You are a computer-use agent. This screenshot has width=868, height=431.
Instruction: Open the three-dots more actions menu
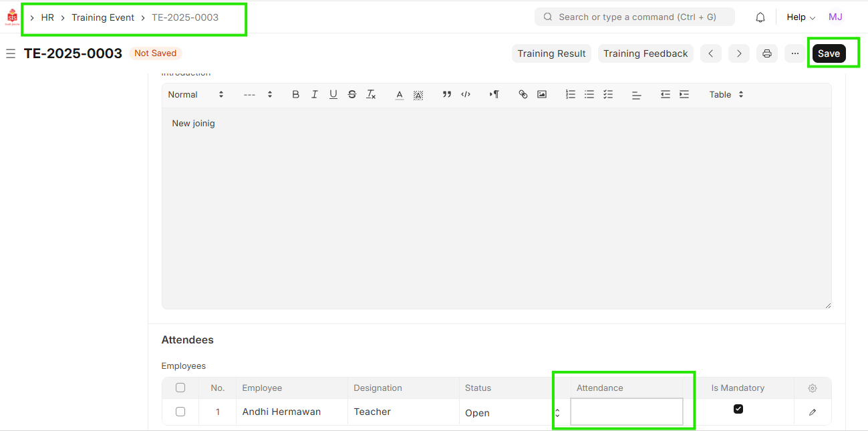795,53
